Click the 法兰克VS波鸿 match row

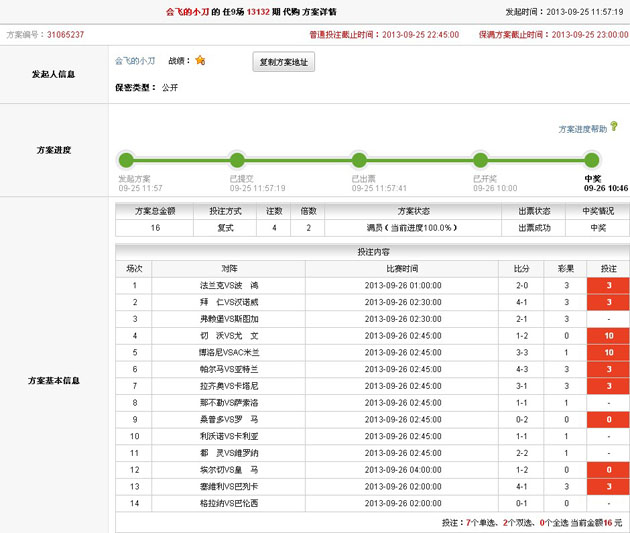click(x=229, y=285)
